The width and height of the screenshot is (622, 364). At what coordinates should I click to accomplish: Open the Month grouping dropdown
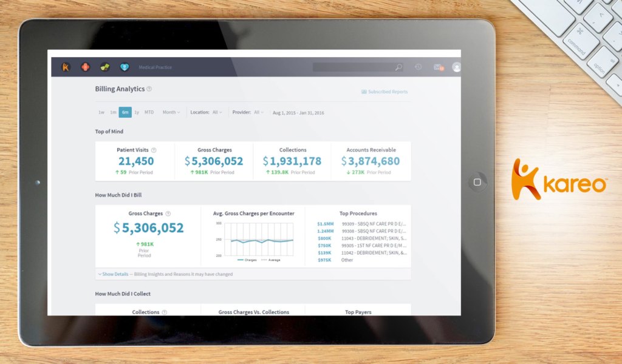click(x=171, y=112)
